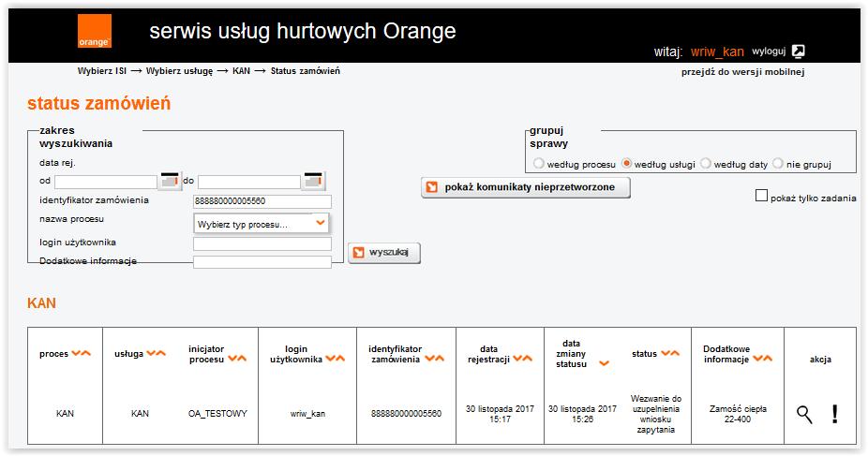868x456 pixels.
Task: Click the identyfikator zamówienia input field
Action: click(262, 201)
